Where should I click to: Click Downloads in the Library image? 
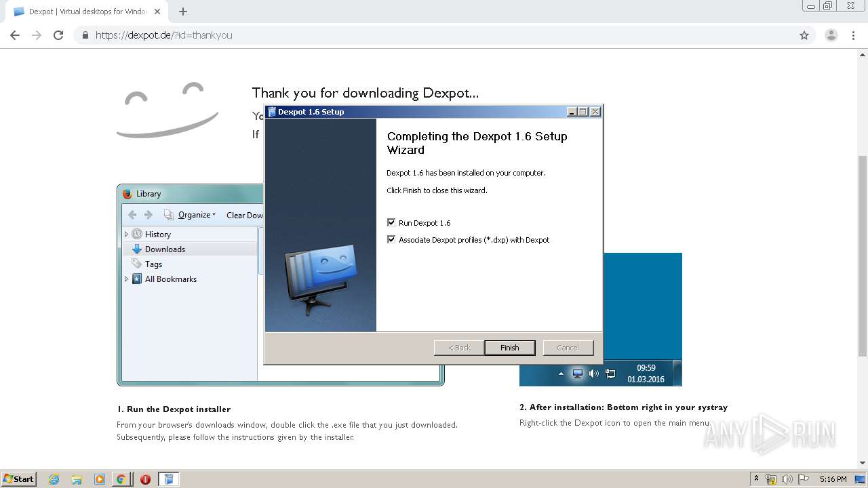(165, 249)
